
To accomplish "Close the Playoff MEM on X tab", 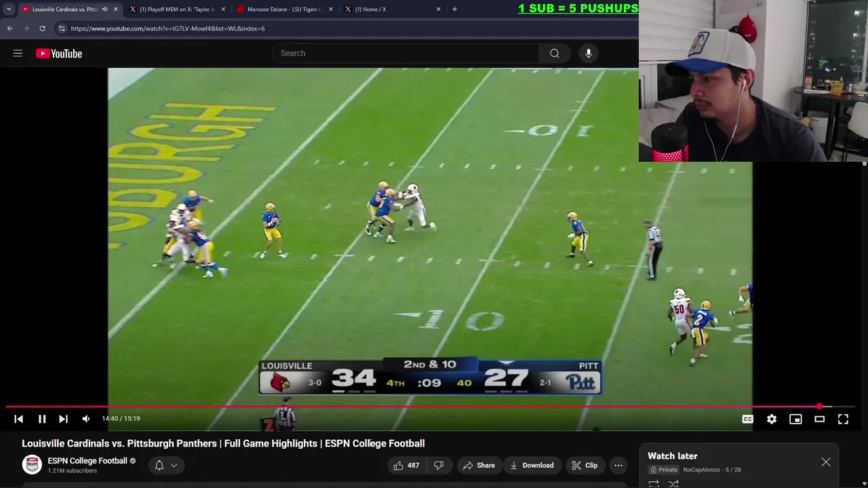I will coord(223,9).
